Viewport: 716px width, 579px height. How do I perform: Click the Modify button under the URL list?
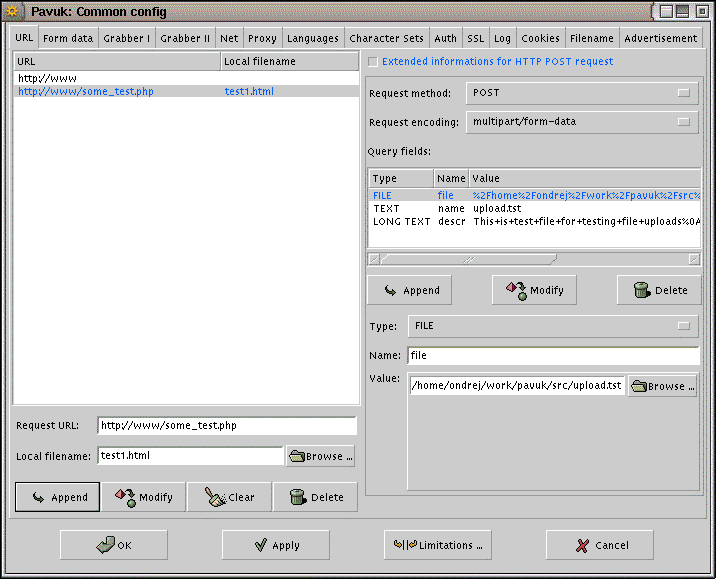coord(144,497)
